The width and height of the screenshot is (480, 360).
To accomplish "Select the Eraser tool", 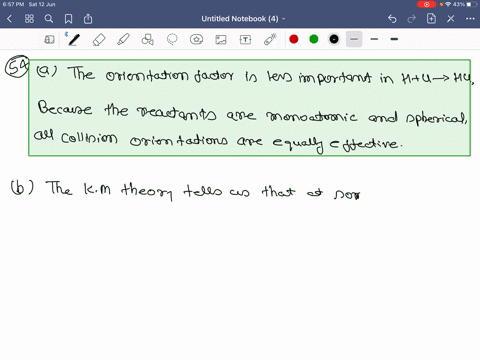I will tap(99, 40).
